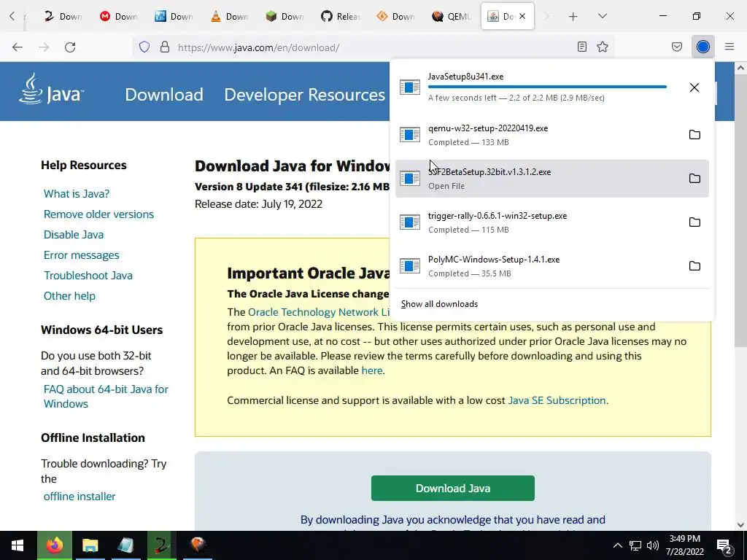This screenshot has width=747, height=560.
Task: Show trigger-rally setup file in folder
Action: tap(694, 222)
